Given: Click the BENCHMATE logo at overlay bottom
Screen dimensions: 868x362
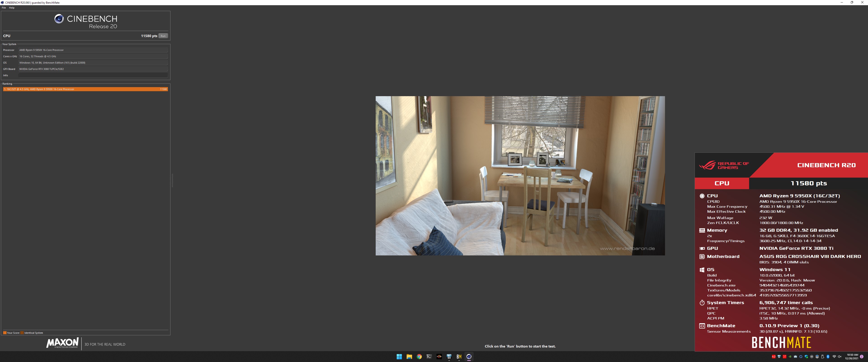Looking at the screenshot, I should (x=781, y=343).
